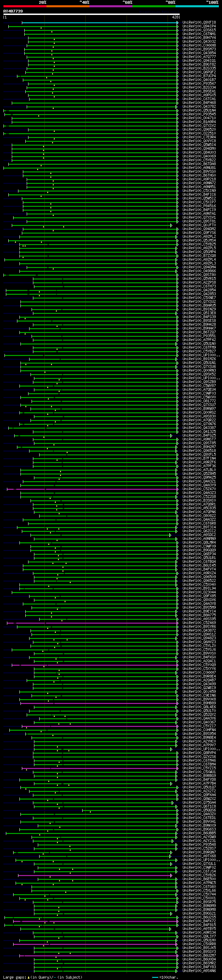
Task: Select the query label AV407739
Action: [x=13, y=11]
